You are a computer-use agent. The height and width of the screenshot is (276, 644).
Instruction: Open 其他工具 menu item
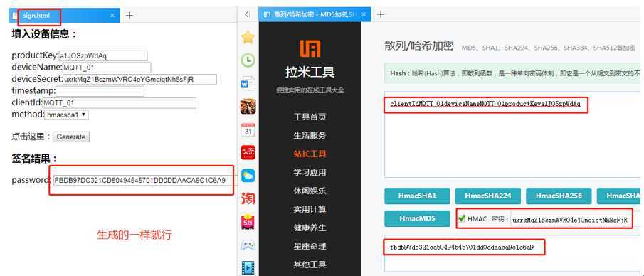[310, 264]
